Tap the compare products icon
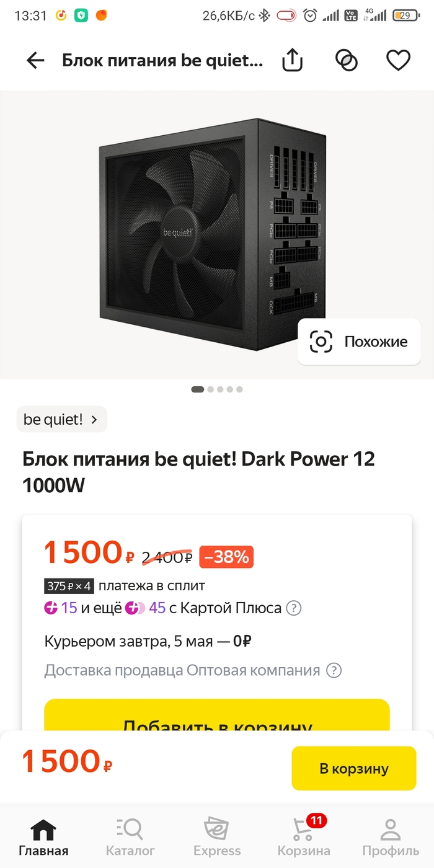This screenshot has width=434, height=868. 347,60
